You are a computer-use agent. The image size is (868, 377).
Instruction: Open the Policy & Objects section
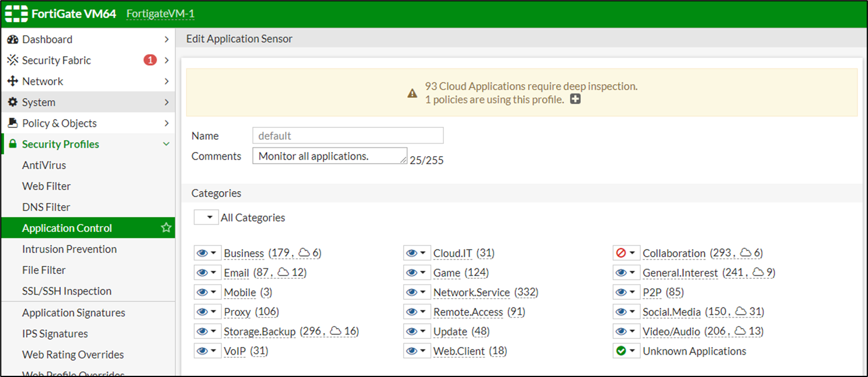[59, 123]
